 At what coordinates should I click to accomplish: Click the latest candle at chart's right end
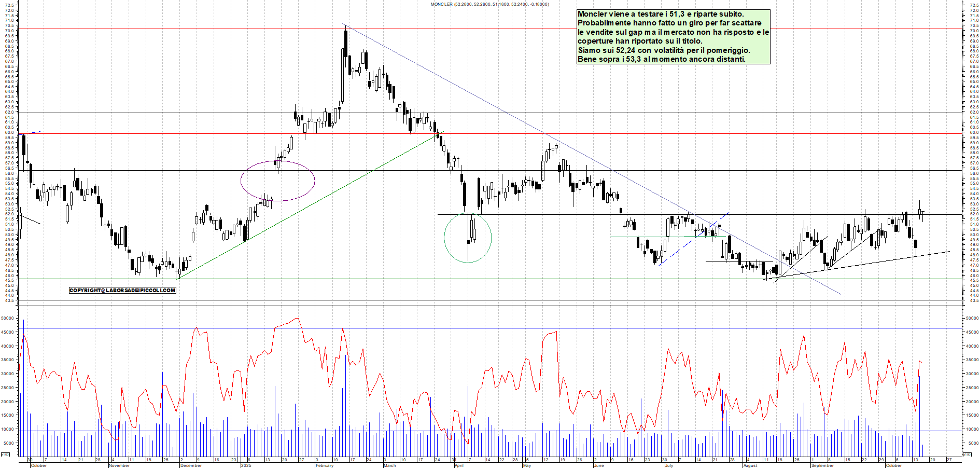point(923,213)
